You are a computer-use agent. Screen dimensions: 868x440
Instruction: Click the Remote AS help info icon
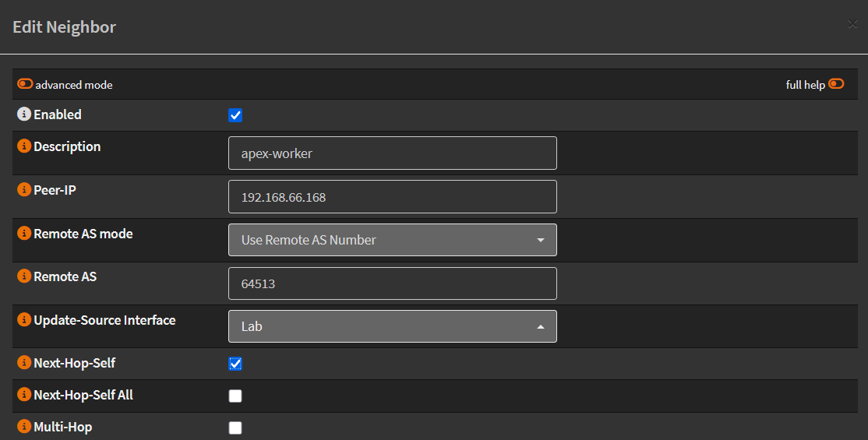click(24, 276)
